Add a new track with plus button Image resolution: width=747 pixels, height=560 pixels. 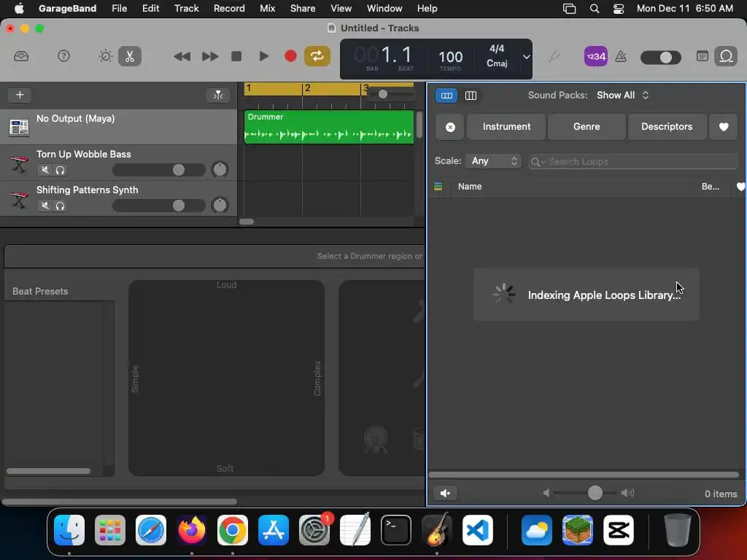[20, 95]
